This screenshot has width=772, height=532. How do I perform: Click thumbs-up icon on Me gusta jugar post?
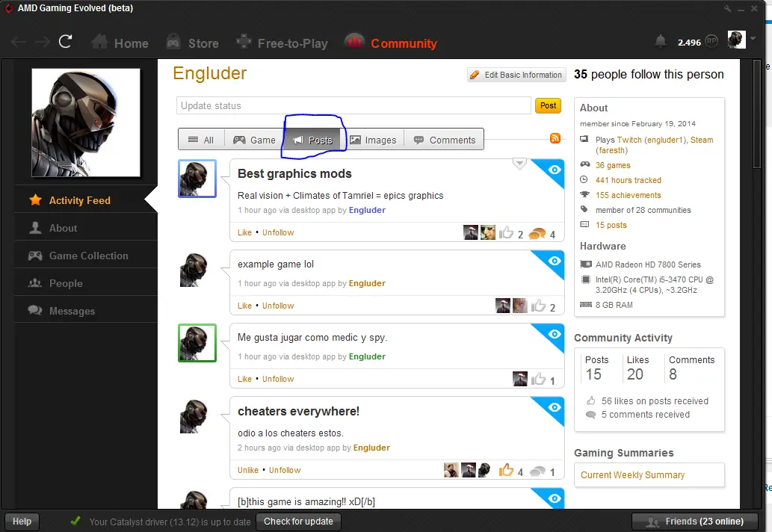point(538,379)
